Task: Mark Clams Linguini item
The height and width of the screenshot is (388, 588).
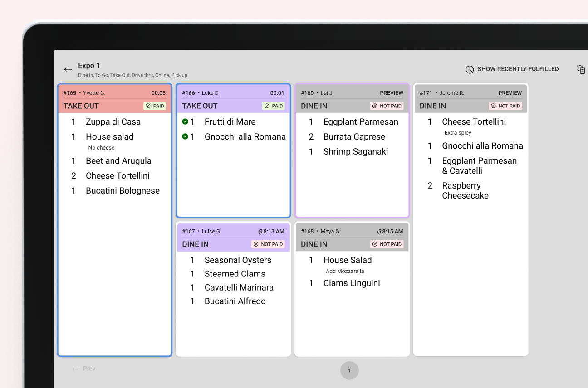Action: tap(352, 283)
